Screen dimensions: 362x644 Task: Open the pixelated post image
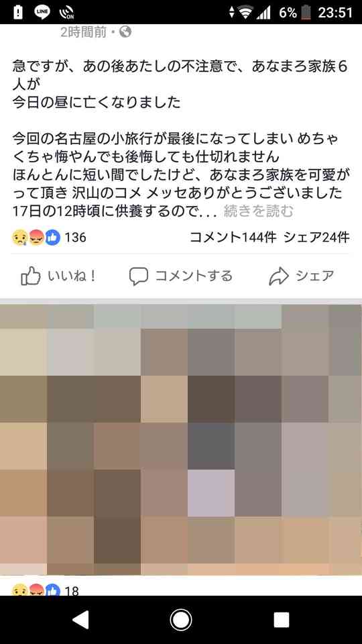point(181,439)
